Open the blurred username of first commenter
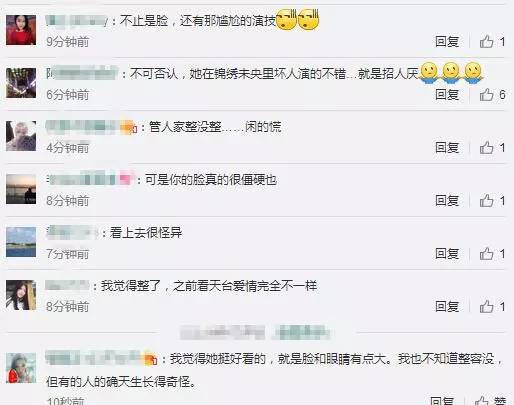 click(76, 21)
